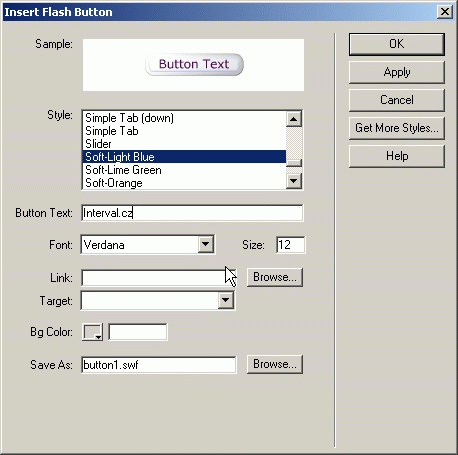Click the Size field
458x455 pixels.
290,245
